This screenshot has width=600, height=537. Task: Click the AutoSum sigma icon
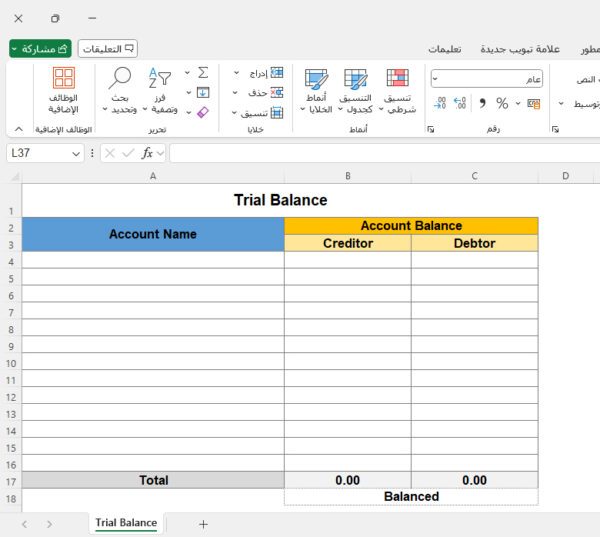click(x=203, y=73)
